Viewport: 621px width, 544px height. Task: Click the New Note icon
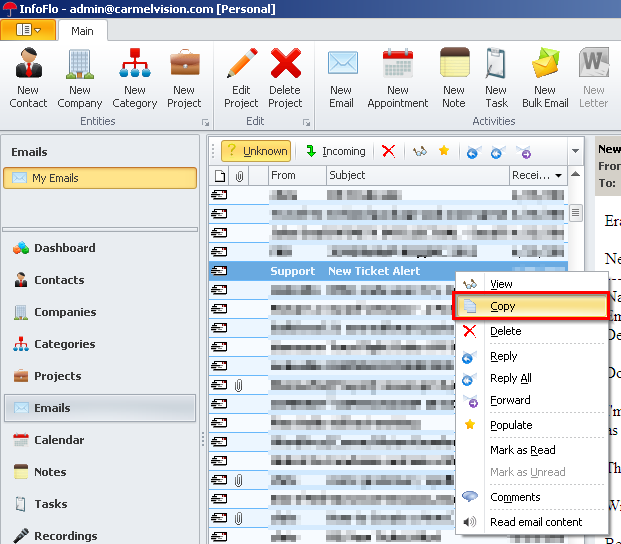454,66
